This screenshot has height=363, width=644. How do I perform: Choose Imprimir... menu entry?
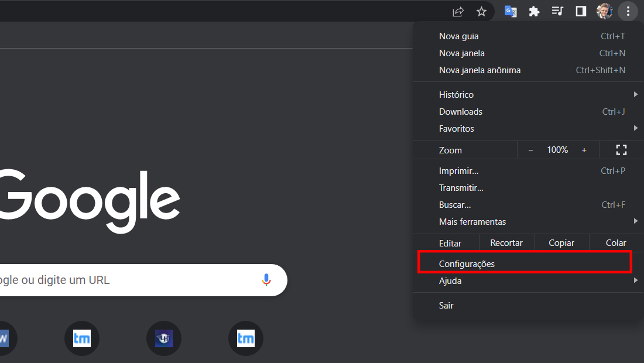[x=527, y=171]
